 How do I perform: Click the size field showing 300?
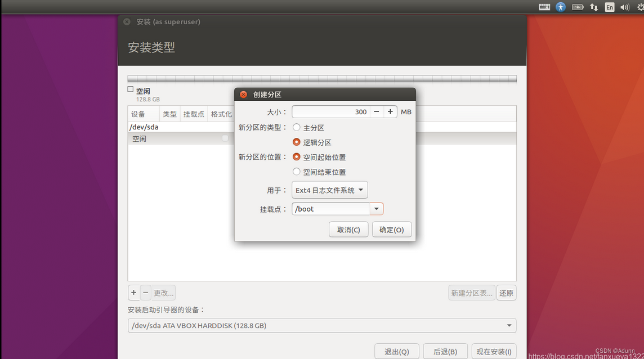(x=331, y=112)
